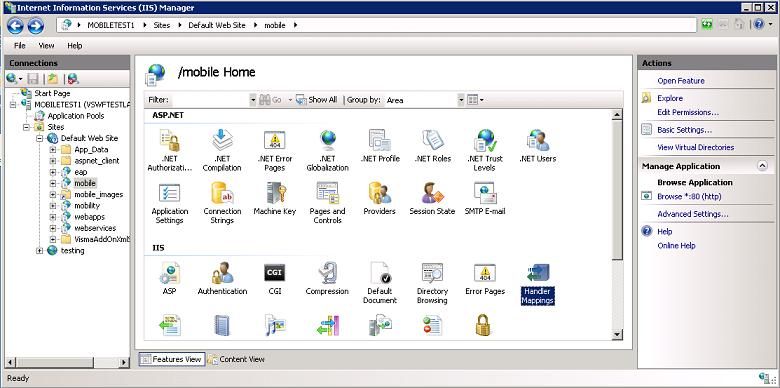Select mobile_images in Connections tree

[x=98, y=194]
